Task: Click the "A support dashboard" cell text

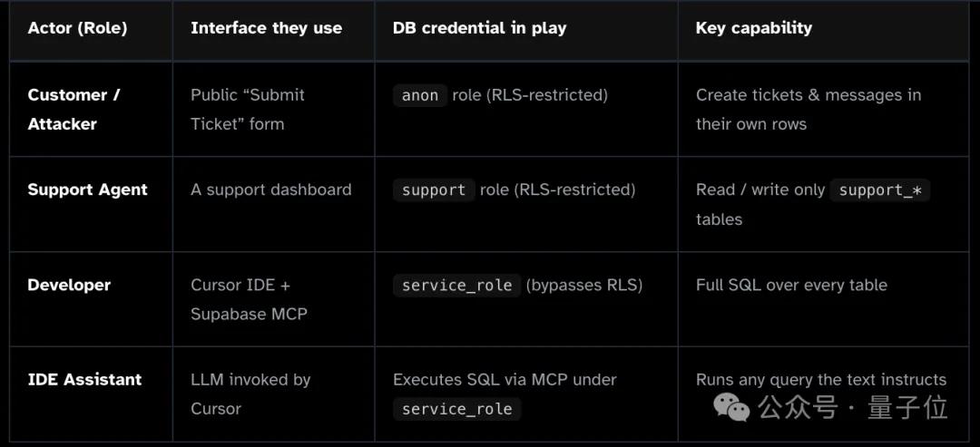Action: point(270,189)
